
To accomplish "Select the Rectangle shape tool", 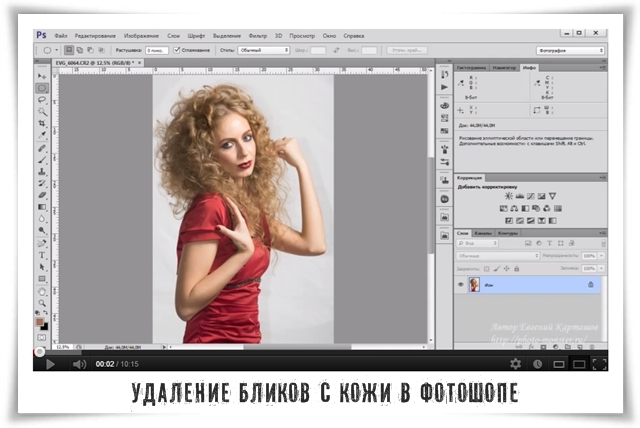I will (42, 279).
